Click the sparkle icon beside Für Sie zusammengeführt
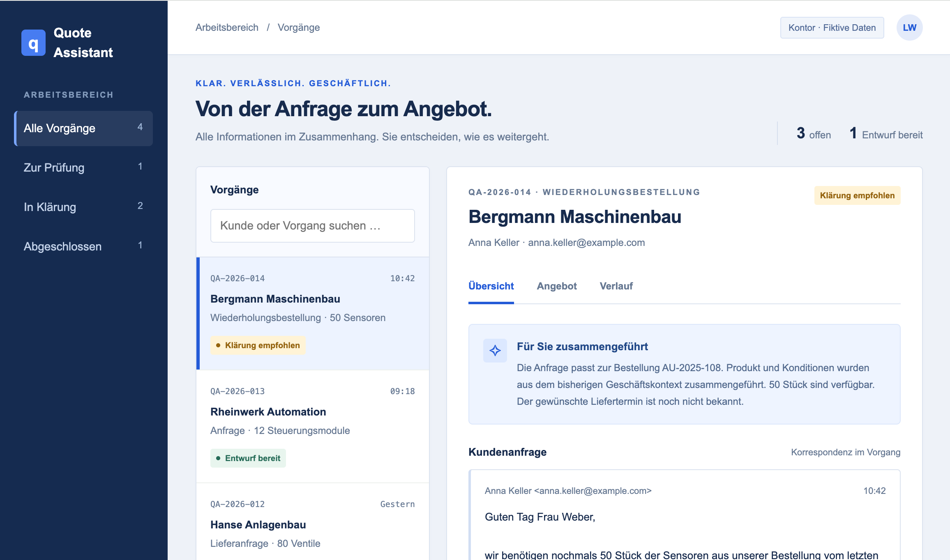 coord(495,350)
